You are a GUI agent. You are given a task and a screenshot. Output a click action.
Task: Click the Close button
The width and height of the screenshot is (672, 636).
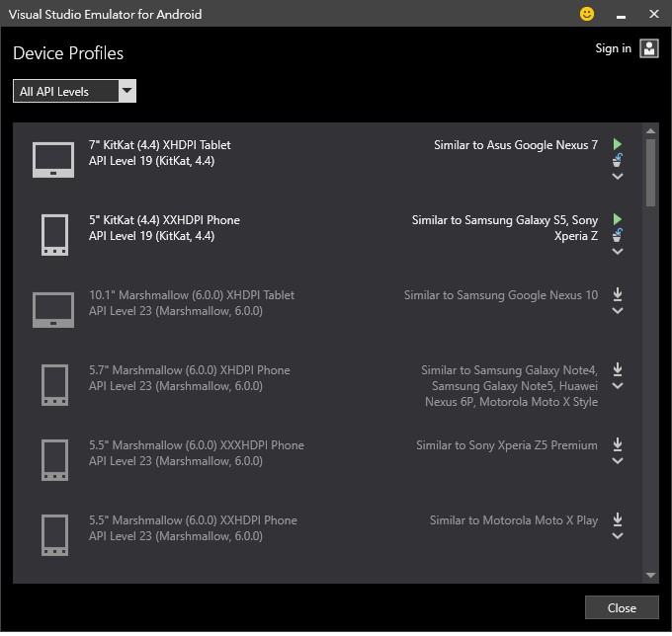click(x=622, y=607)
